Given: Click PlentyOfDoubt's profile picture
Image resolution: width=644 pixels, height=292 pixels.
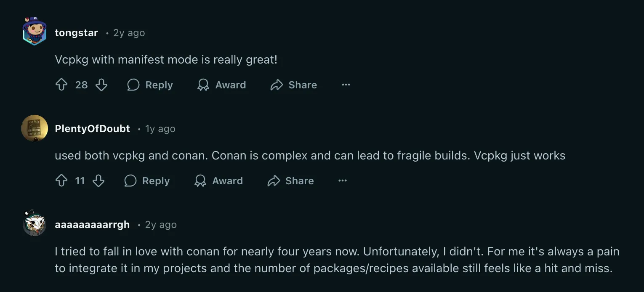Looking at the screenshot, I should [x=34, y=128].
